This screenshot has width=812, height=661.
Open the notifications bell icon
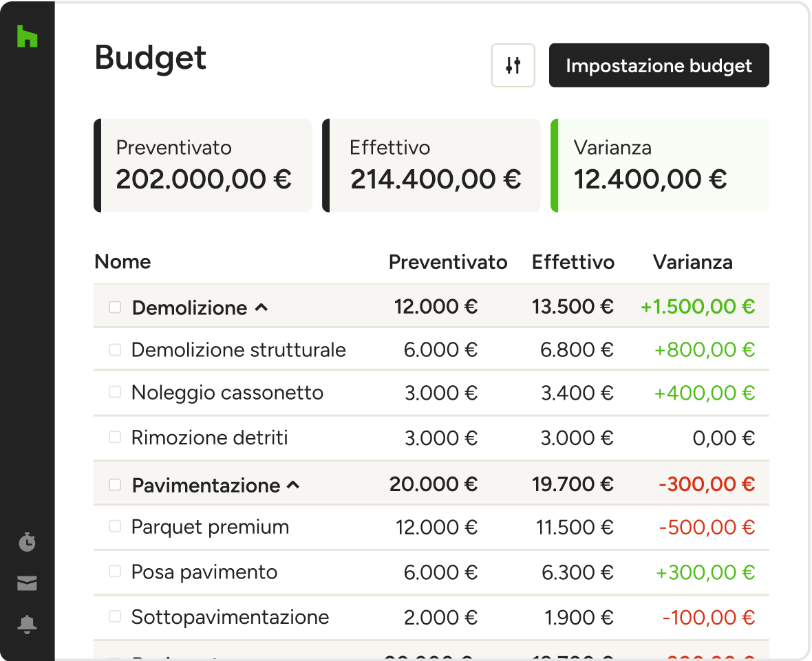coord(27,625)
